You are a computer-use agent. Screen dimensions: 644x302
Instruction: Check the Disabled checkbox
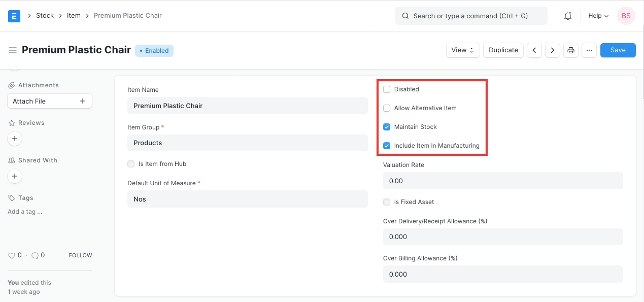click(x=387, y=89)
